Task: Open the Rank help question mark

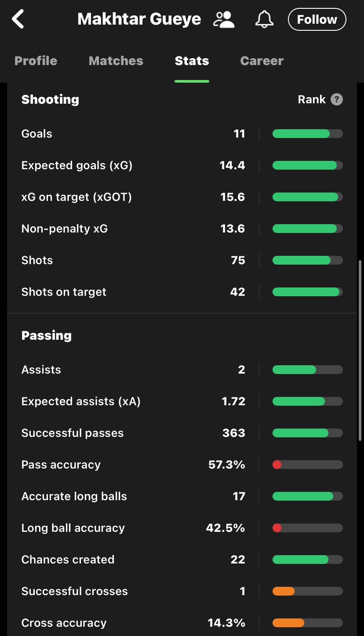Action: point(337,99)
